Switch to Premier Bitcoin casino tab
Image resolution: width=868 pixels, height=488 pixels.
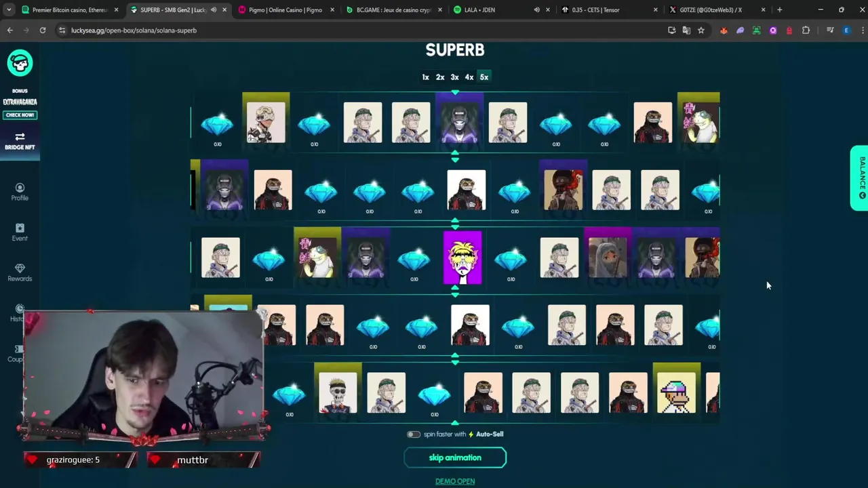click(x=70, y=10)
